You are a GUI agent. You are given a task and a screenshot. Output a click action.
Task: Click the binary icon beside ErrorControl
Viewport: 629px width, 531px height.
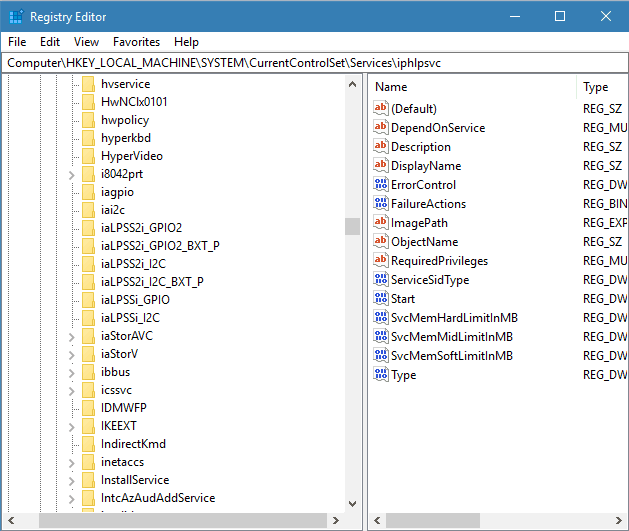coord(381,184)
